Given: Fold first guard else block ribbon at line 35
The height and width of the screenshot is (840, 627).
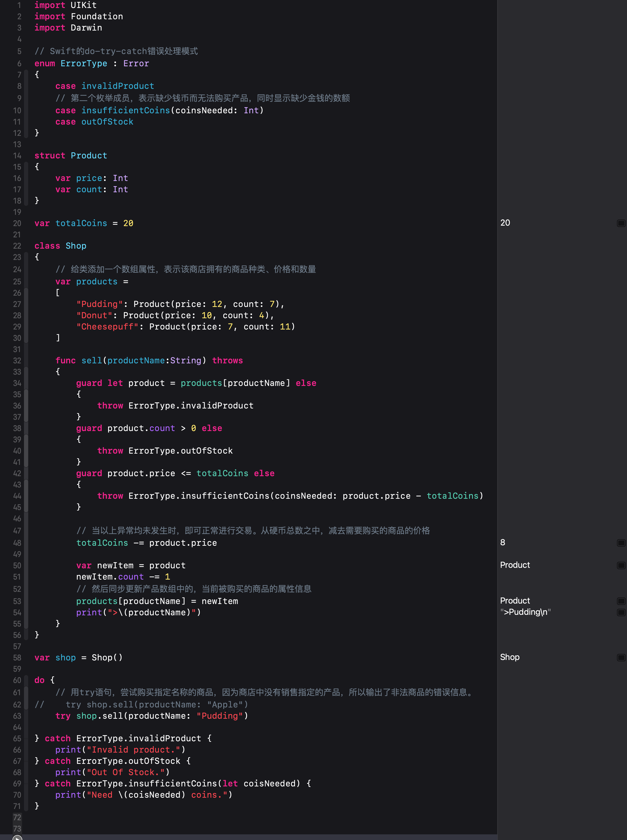Looking at the screenshot, I should [26, 405].
